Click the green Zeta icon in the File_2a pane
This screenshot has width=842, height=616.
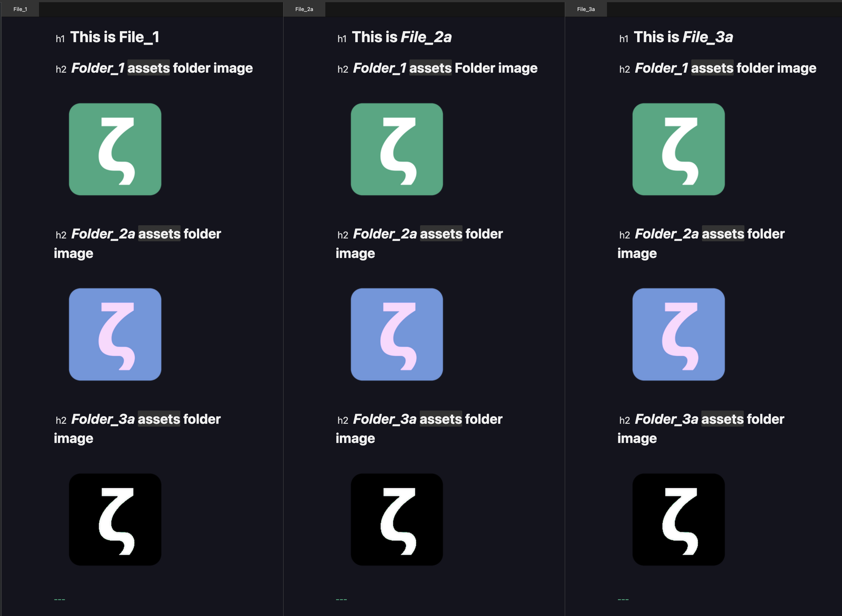[396, 149]
